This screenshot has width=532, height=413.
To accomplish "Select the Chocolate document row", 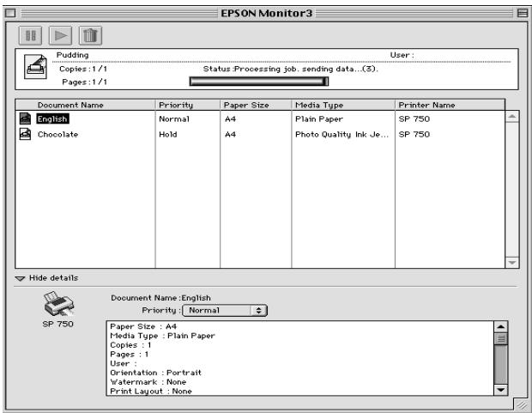I will [x=260, y=135].
